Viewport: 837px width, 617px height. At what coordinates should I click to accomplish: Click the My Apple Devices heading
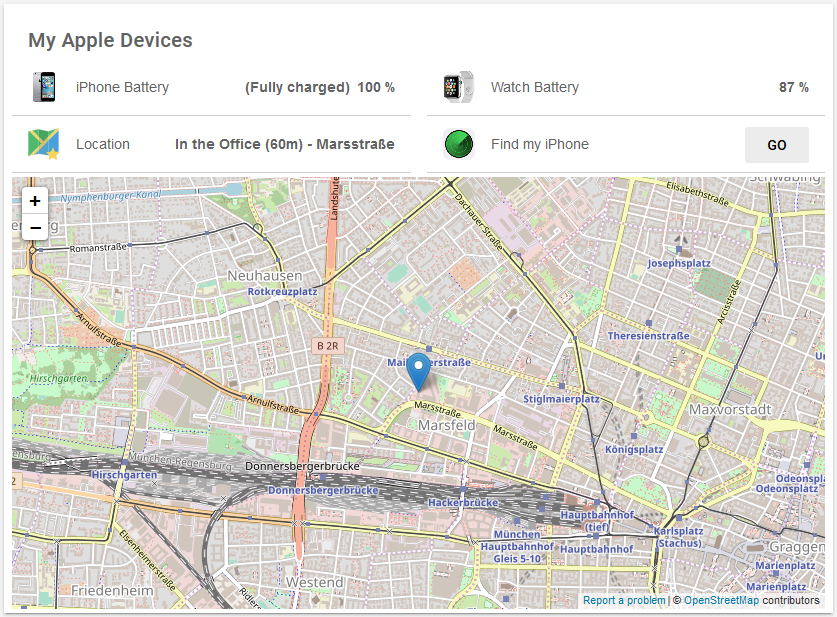tap(110, 41)
